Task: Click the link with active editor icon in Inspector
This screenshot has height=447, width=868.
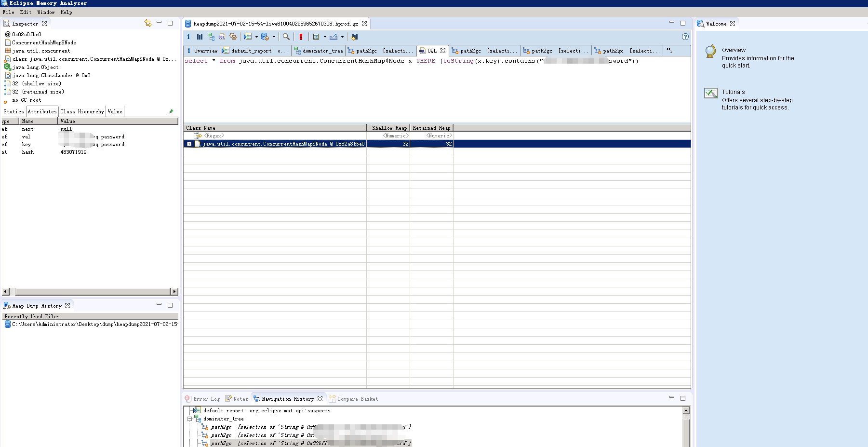Action: point(148,23)
